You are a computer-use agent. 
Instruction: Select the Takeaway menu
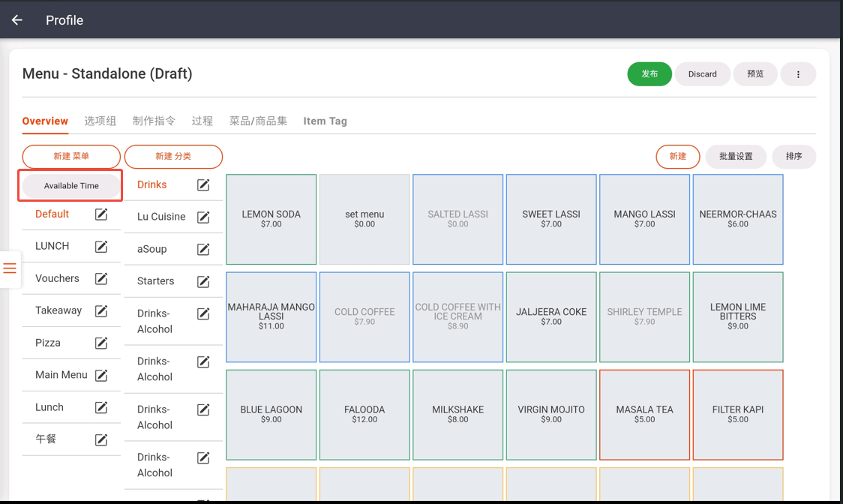tap(58, 310)
